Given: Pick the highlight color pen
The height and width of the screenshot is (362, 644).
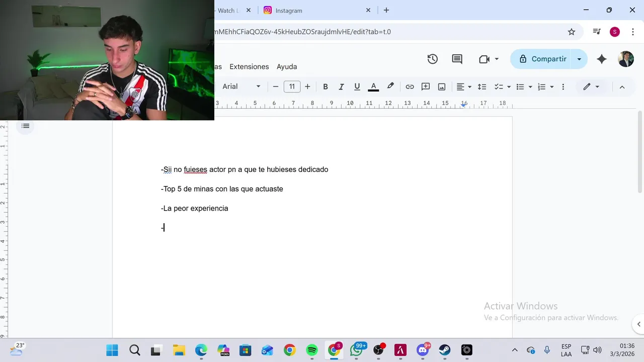Looking at the screenshot, I should (x=390, y=86).
